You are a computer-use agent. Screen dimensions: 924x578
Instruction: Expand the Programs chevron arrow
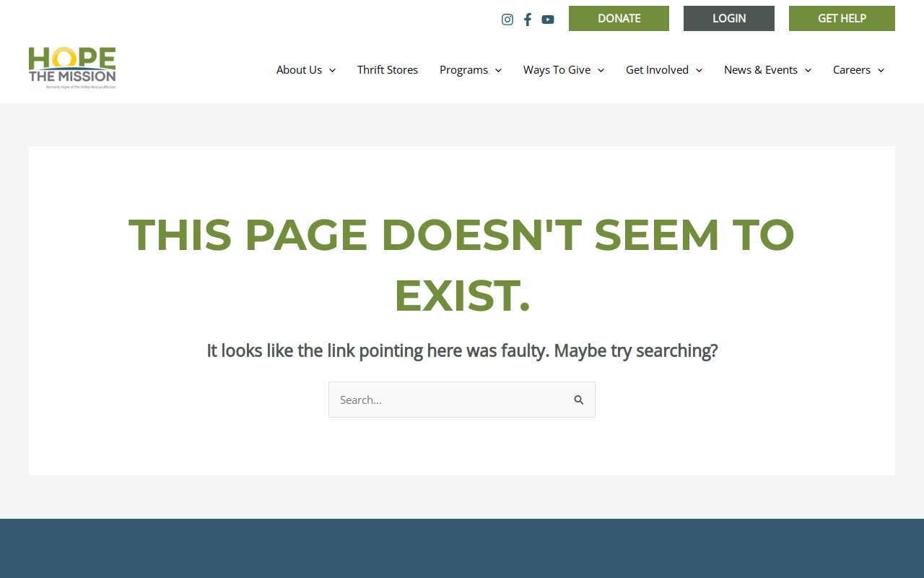pyautogui.click(x=498, y=70)
